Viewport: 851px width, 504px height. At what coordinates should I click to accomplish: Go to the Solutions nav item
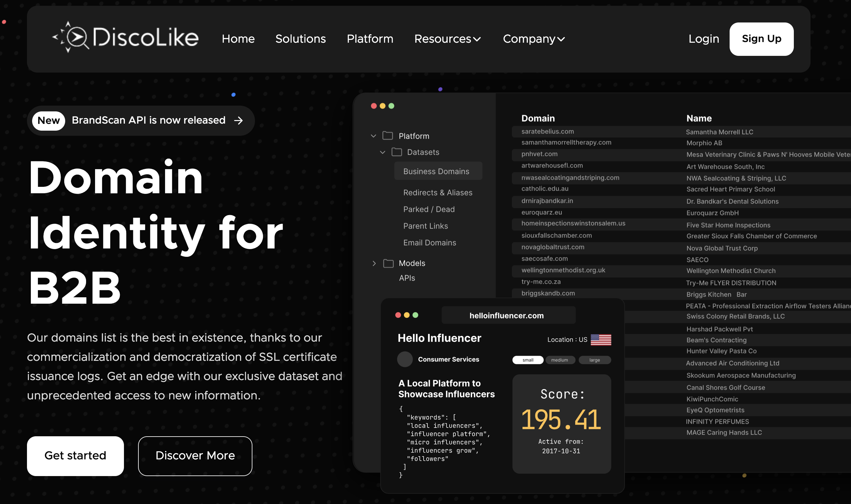300,39
